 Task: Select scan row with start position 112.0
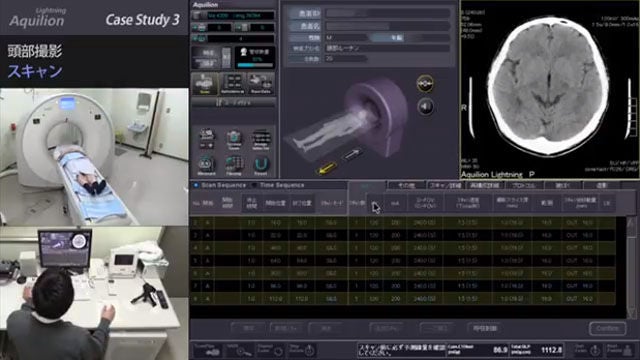coord(403,299)
